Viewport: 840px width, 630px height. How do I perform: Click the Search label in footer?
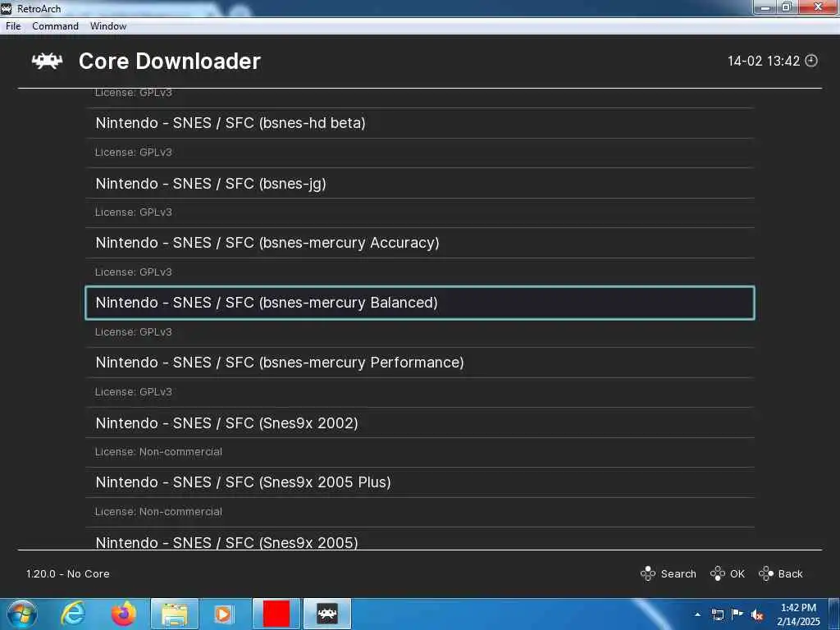pyautogui.click(x=678, y=573)
